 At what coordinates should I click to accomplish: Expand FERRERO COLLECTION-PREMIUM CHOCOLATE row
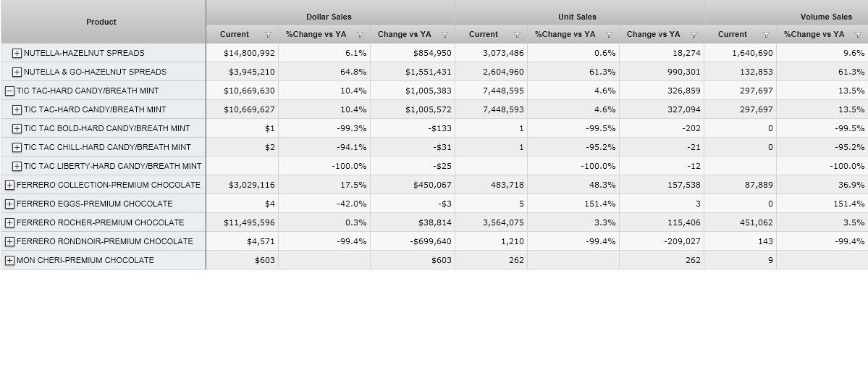(10, 185)
